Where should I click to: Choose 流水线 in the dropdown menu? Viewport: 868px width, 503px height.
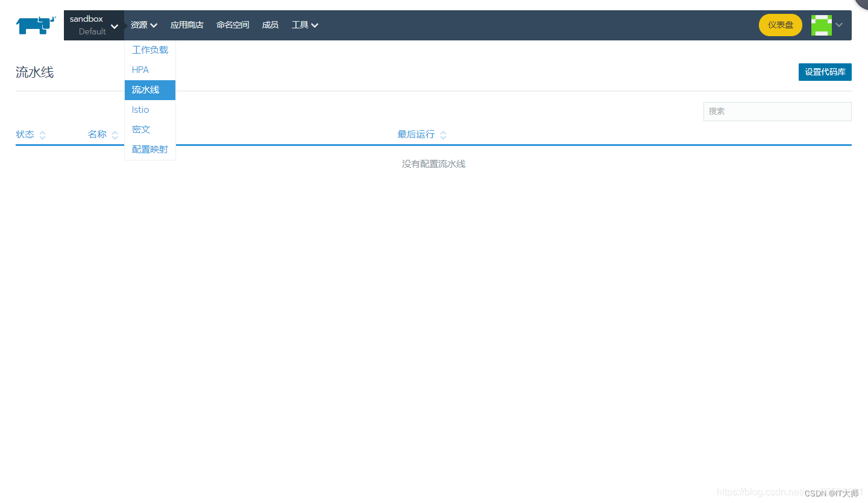click(150, 90)
